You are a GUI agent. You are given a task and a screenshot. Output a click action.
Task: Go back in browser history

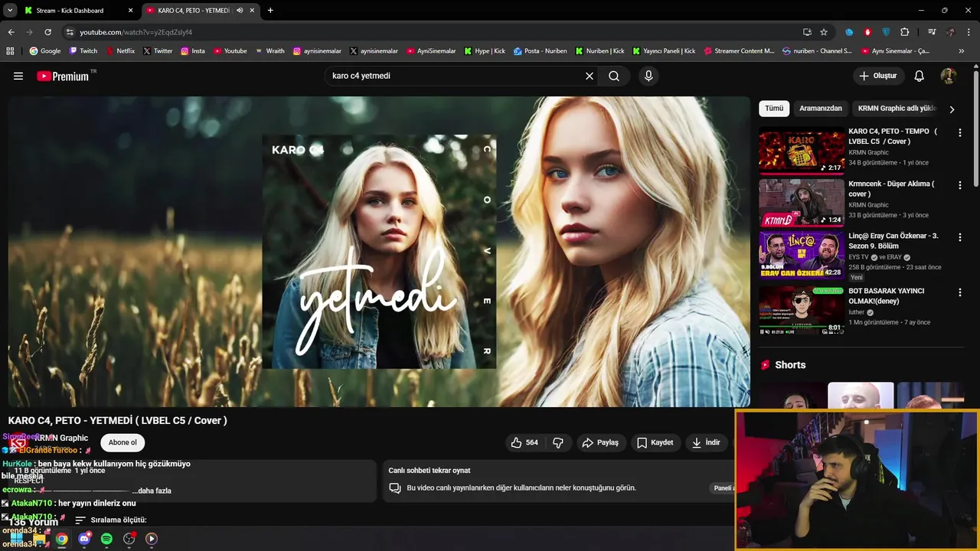coord(11,32)
